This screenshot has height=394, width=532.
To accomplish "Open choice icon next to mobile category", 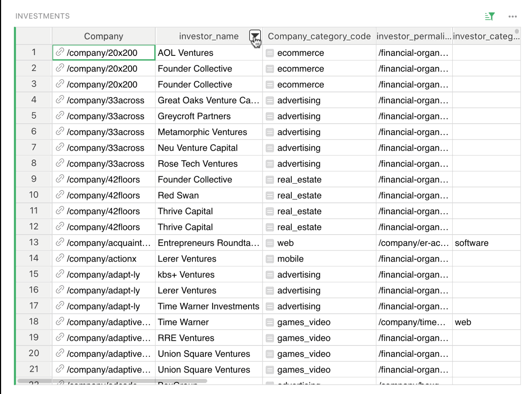I will click(270, 259).
